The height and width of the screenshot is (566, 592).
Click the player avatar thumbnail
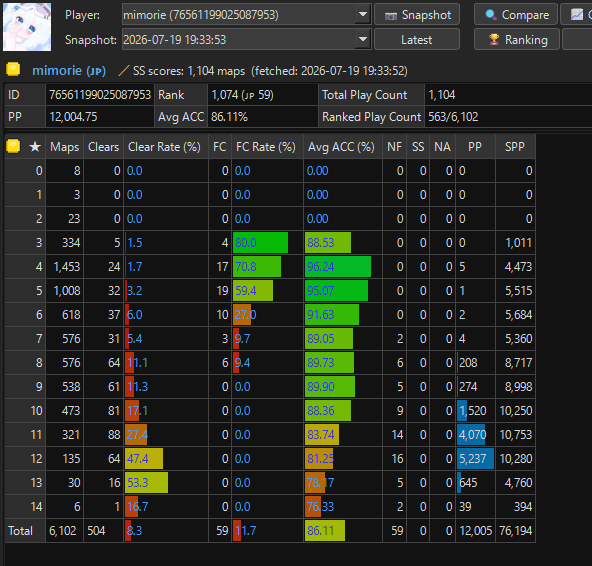tap(27, 27)
